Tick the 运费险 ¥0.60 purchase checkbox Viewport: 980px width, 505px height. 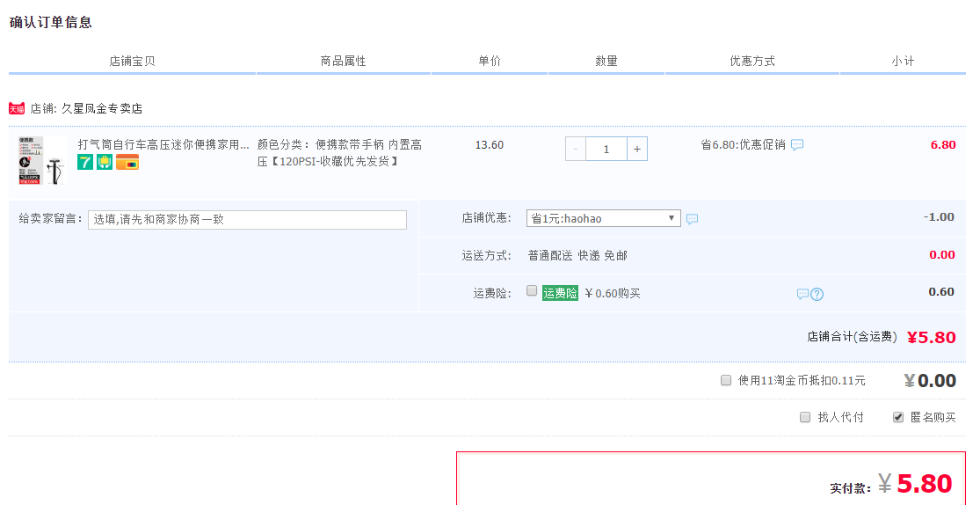click(x=532, y=290)
